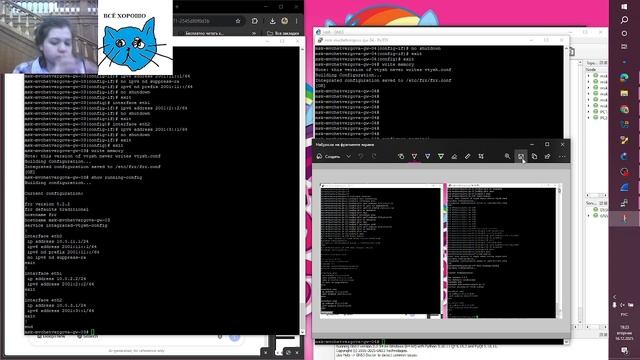This screenshot has width=640, height=360.
Task: Select the touch writing tool
Action: [401, 156]
